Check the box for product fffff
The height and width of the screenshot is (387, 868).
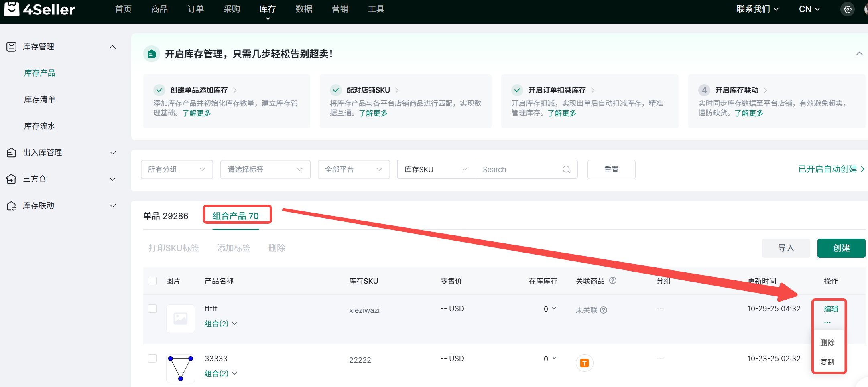point(152,309)
